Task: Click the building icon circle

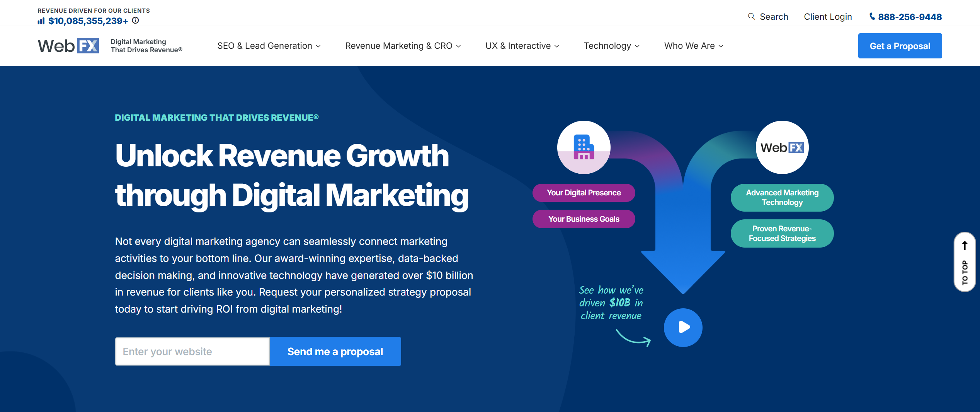Action: [584, 147]
